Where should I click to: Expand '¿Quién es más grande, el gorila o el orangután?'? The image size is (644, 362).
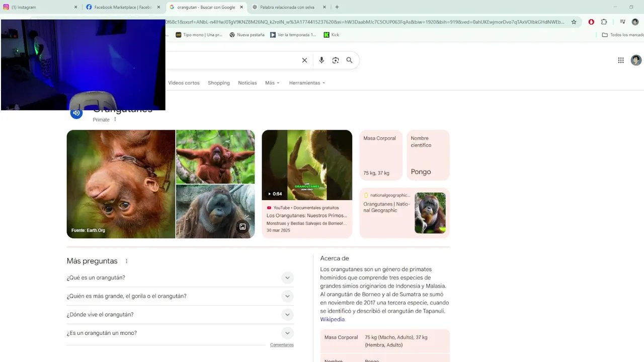180,296
